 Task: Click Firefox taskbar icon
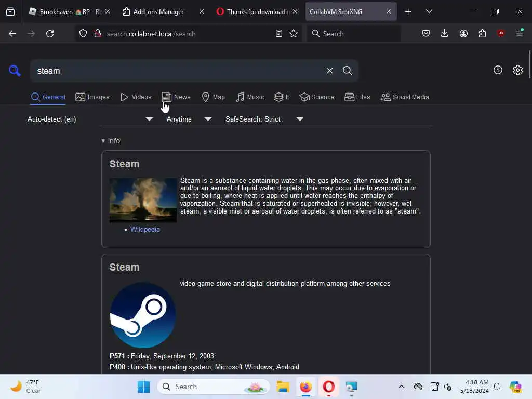305,387
